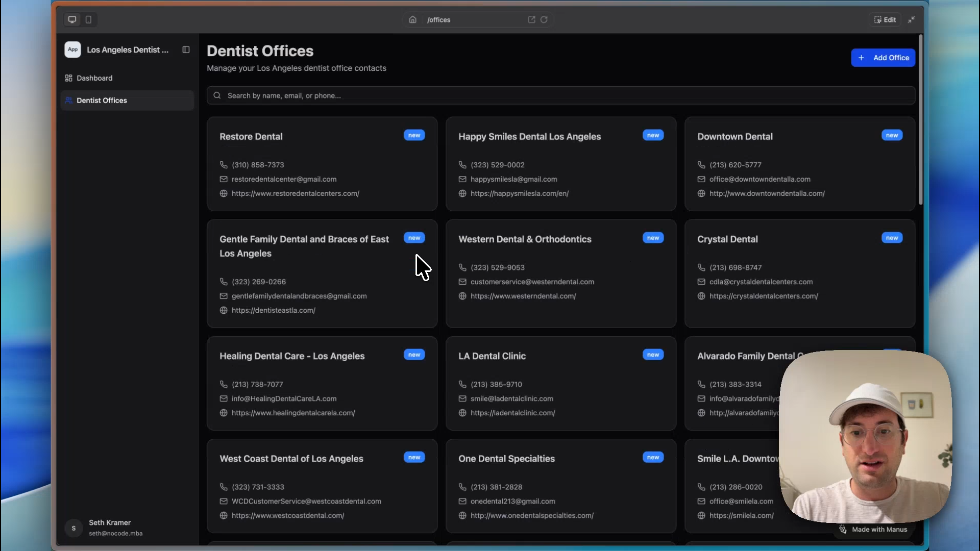Select Dentist Offices sidebar item
Image resolution: width=980 pixels, height=551 pixels.
point(102,101)
